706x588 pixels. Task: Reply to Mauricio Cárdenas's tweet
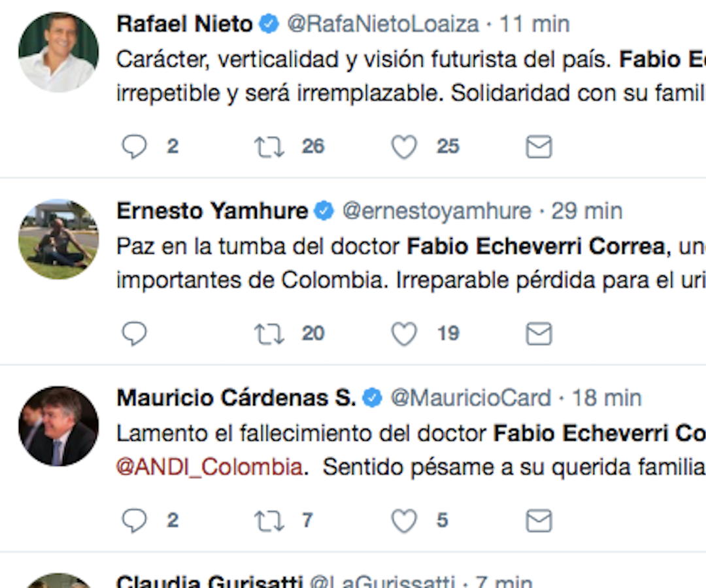pos(135,521)
